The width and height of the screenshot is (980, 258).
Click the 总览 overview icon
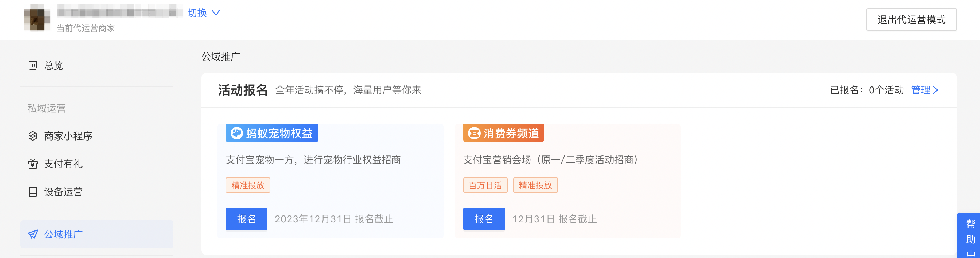point(33,66)
